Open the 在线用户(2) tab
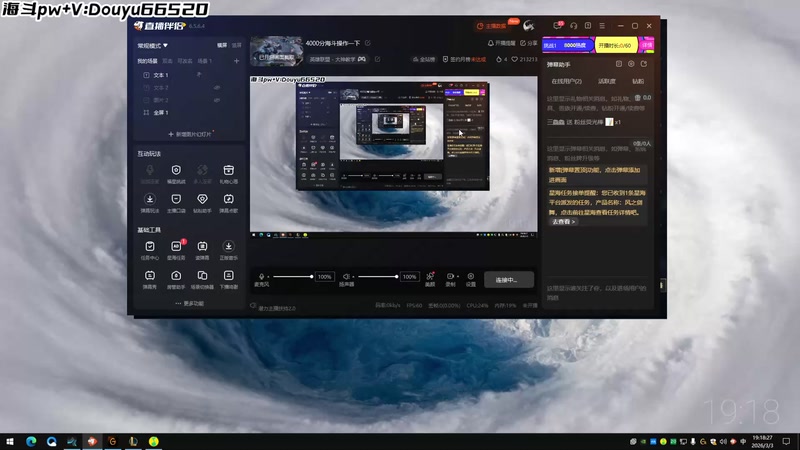The height and width of the screenshot is (450, 800). point(566,81)
